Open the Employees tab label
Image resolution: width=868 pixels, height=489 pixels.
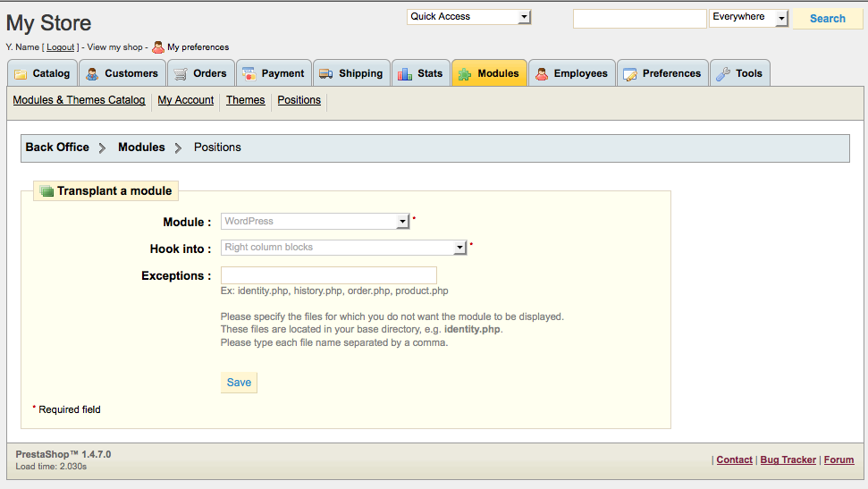pyautogui.click(x=581, y=73)
